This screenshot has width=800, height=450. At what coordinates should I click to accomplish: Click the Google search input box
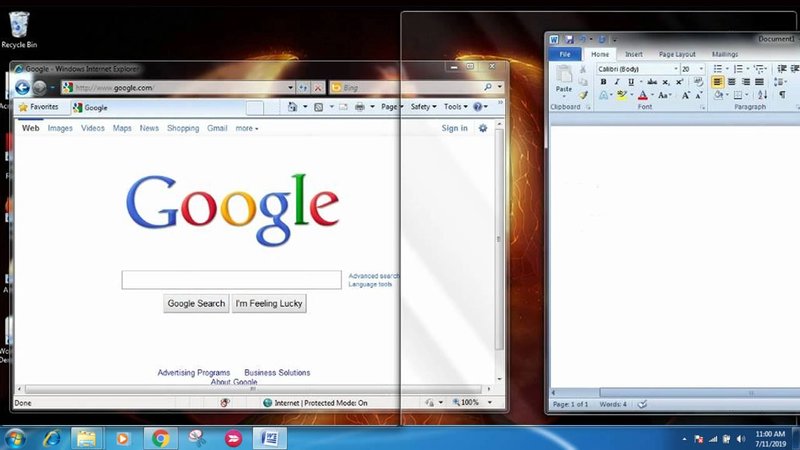click(231, 280)
